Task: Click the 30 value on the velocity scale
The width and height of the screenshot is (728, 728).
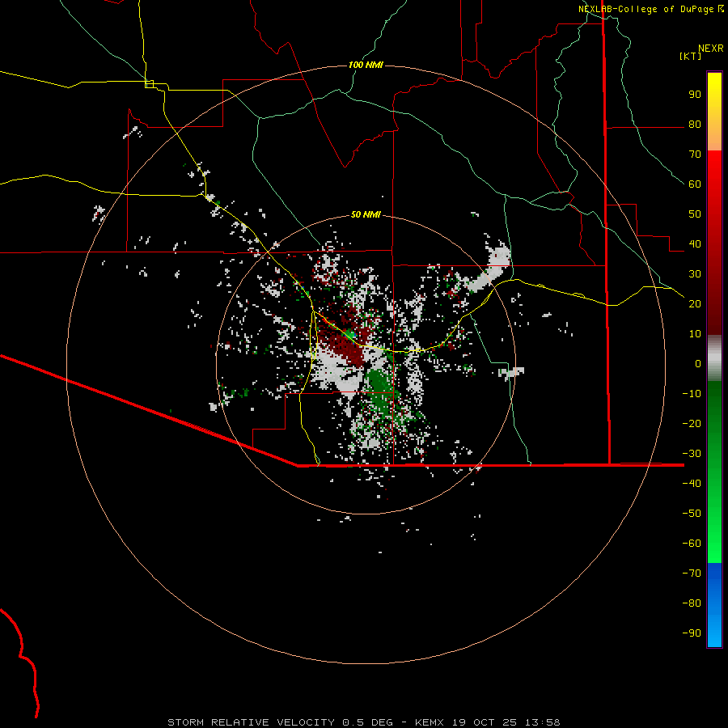Action: tap(695, 274)
